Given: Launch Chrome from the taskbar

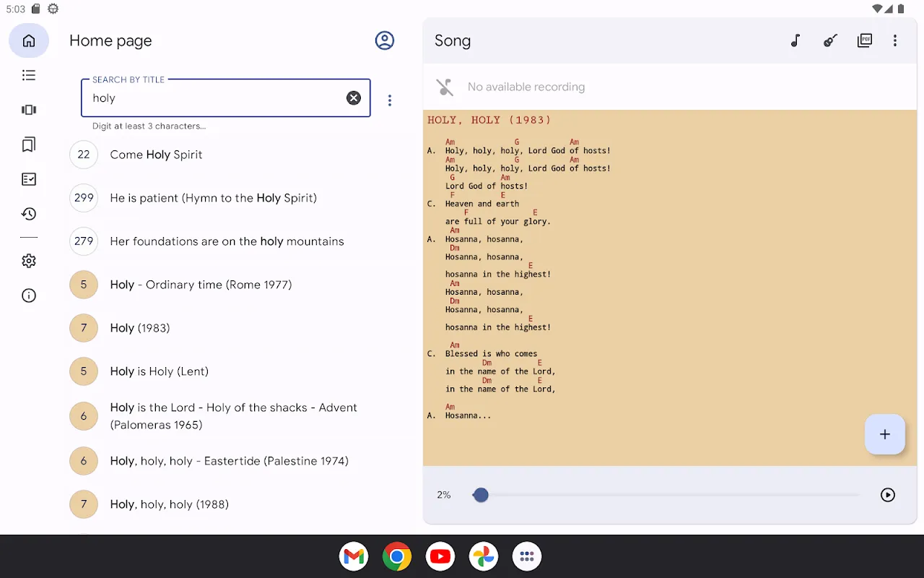Looking at the screenshot, I should [397, 556].
